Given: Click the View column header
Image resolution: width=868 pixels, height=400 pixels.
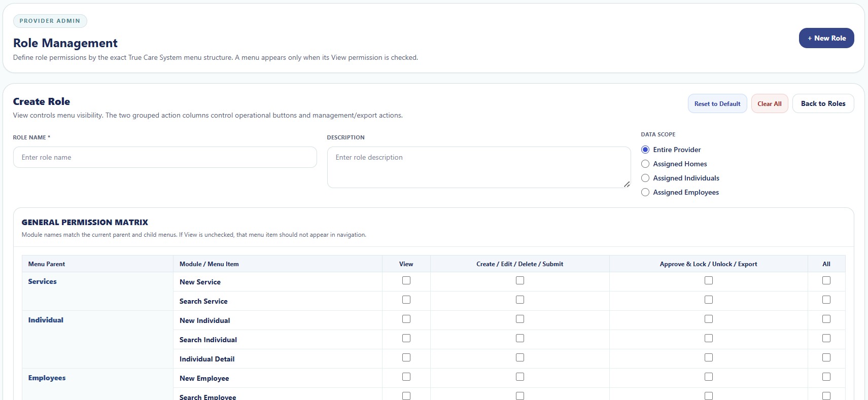Looking at the screenshot, I should [x=406, y=264].
